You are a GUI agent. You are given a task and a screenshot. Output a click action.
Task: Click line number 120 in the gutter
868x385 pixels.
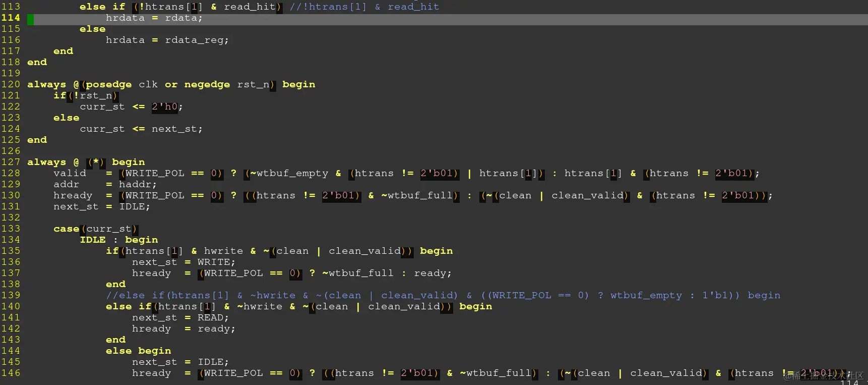tap(11, 84)
